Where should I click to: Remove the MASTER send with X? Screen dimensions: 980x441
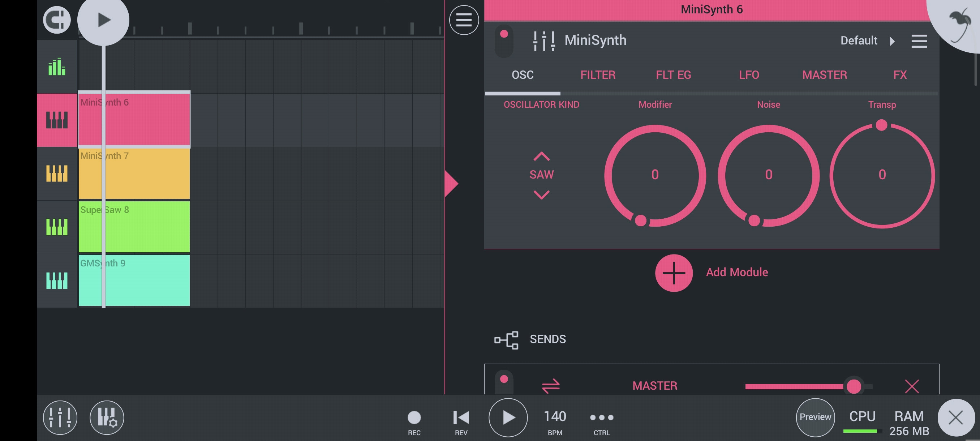(912, 386)
